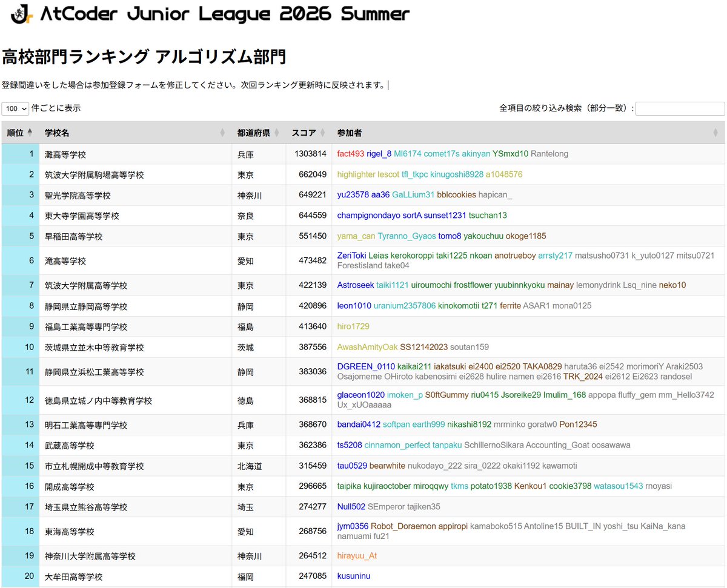Select school name cell 明石工業高等専門学校
The width and height of the screenshot is (727, 588).
click(136, 425)
